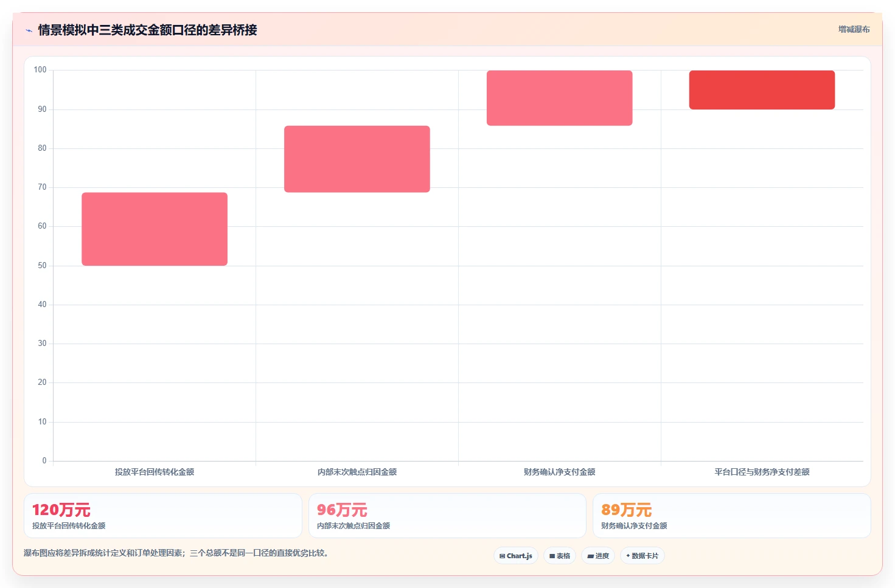Image resolution: width=895 pixels, height=588 pixels.
Task: Select the 投放平台回传转化金额 waterfall bar
Action: click(155, 229)
